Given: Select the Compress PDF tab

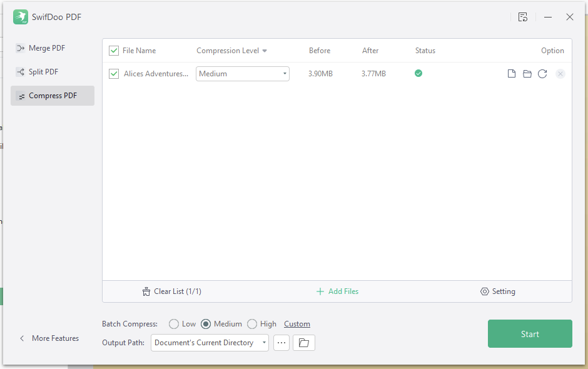Looking at the screenshot, I should [53, 96].
